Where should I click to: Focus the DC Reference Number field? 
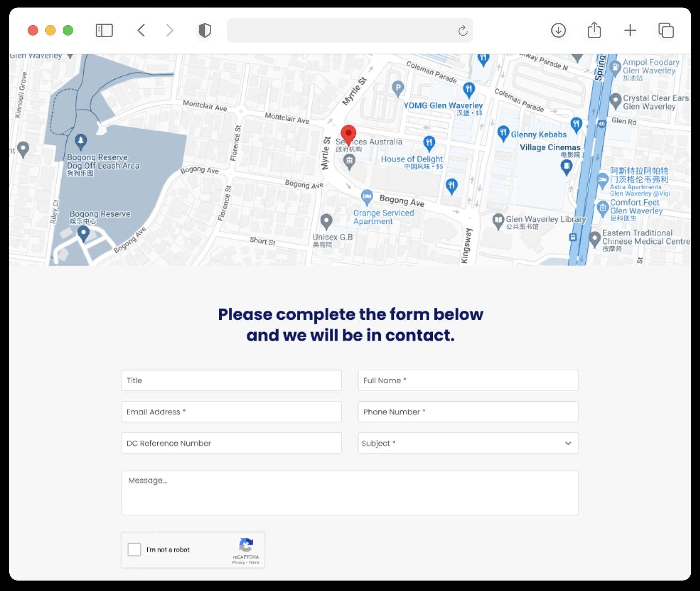coord(232,443)
